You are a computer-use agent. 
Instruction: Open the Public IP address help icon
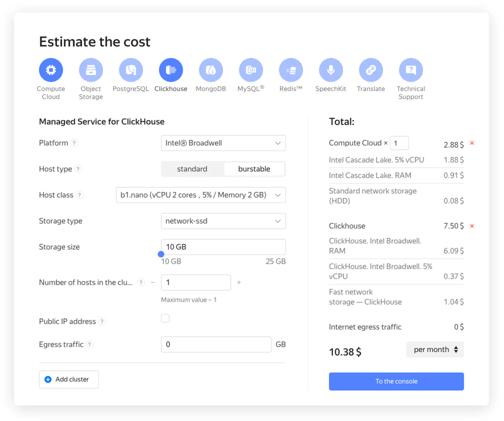pos(102,322)
